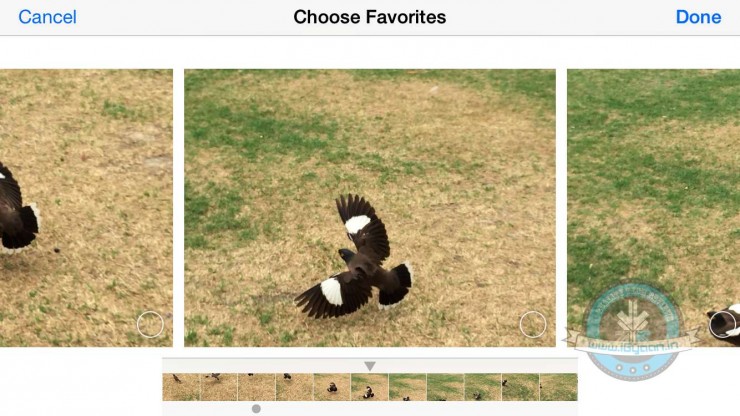Click the gray suggested-photo dot under filmstrip

[x=256, y=408]
